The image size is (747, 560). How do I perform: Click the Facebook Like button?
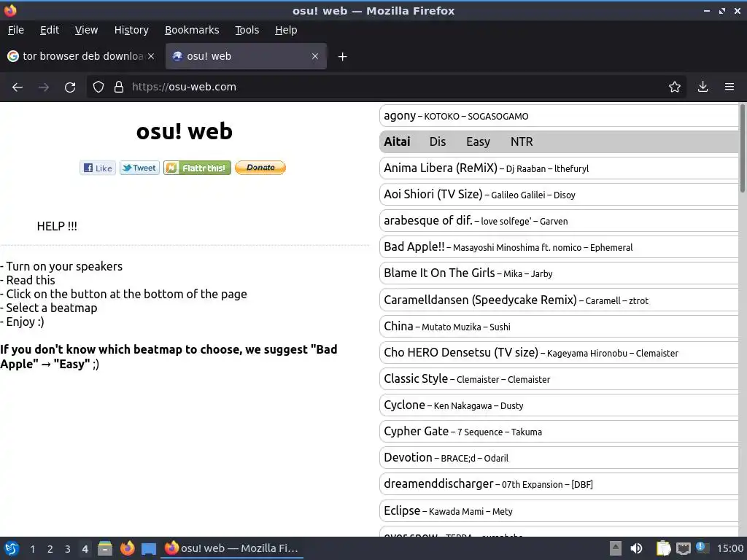(98, 168)
